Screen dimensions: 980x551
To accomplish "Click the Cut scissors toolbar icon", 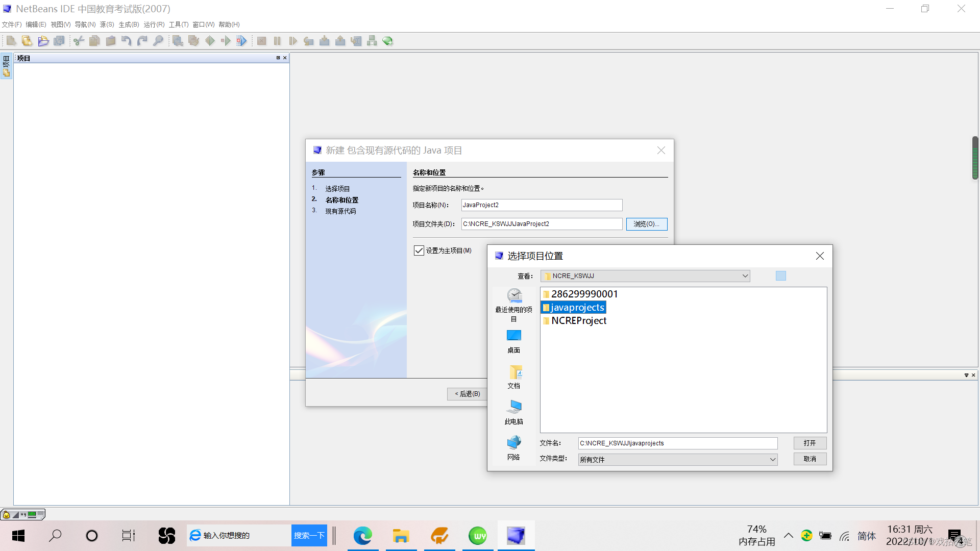I will (79, 41).
